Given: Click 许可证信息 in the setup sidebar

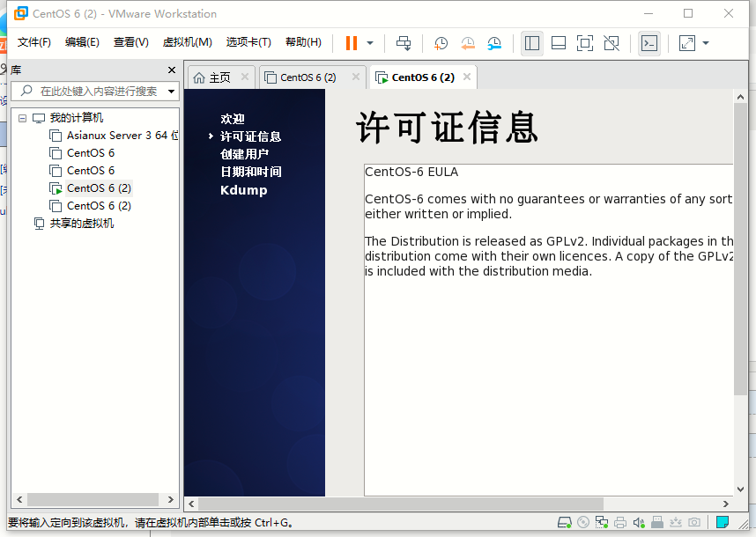Looking at the screenshot, I should (x=251, y=136).
